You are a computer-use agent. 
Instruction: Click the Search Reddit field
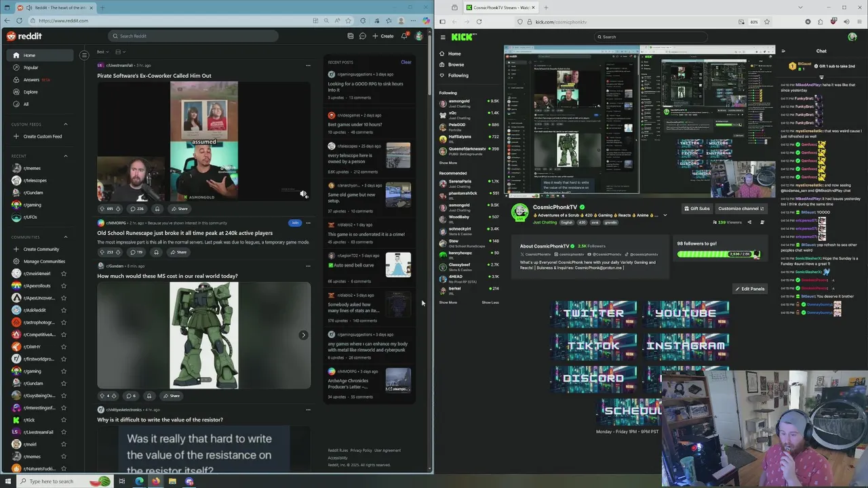point(193,36)
